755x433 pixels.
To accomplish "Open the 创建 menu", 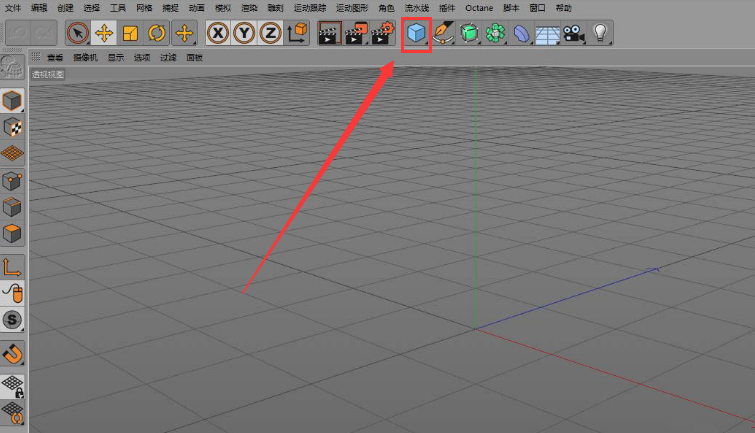I will [65, 8].
